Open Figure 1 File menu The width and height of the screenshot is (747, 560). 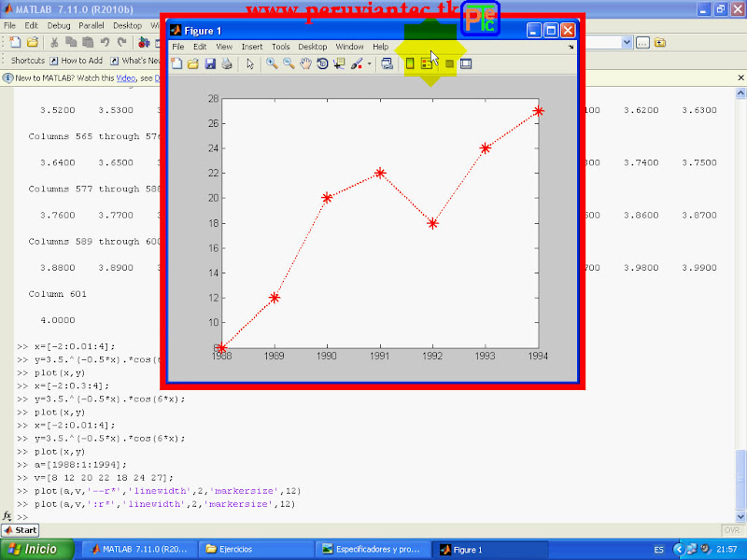[x=178, y=47]
